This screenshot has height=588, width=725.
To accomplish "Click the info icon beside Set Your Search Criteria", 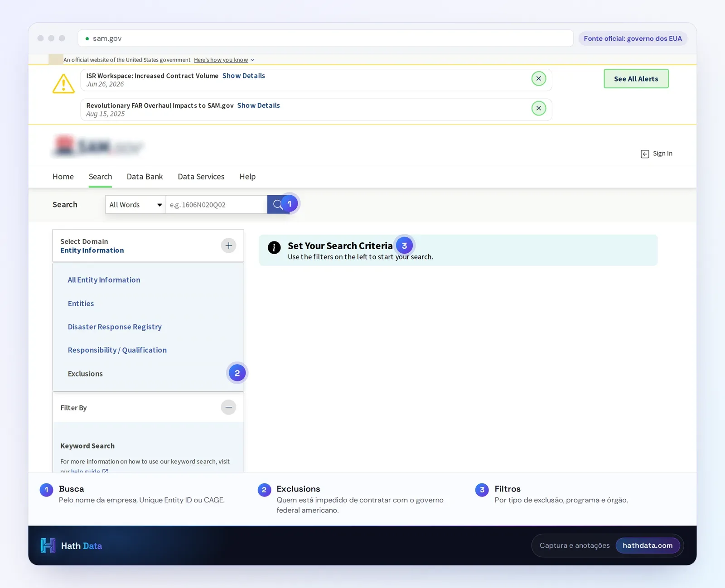I will [x=274, y=247].
